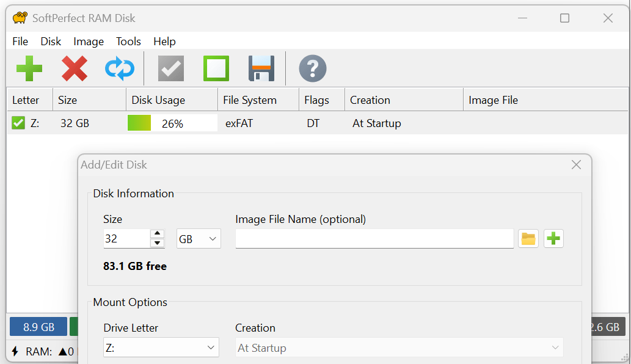631x364 pixels.
Task: Open the Disk menu
Action: pyautogui.click(x=51, y=42)
